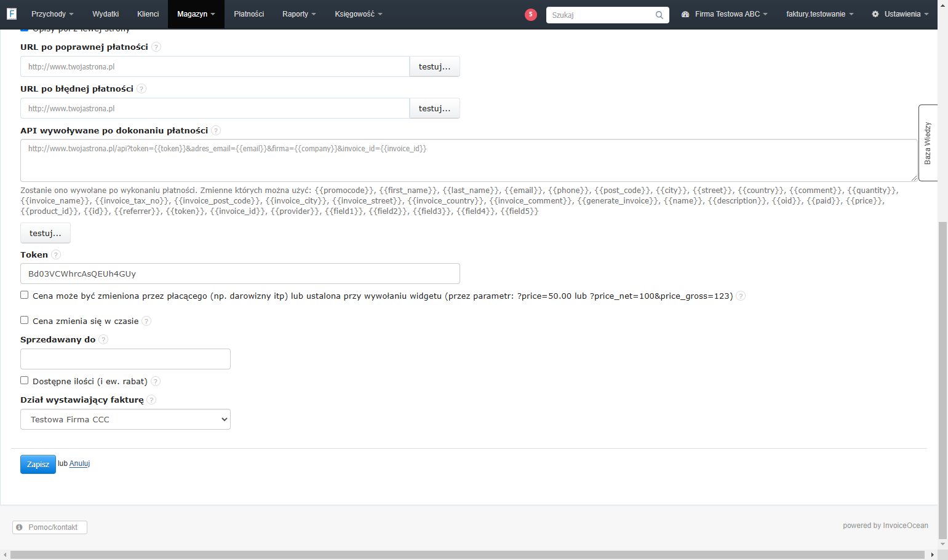
Task: Click help icon next to Dział wystawiający fakturę
Action: [x=151, y=400]
